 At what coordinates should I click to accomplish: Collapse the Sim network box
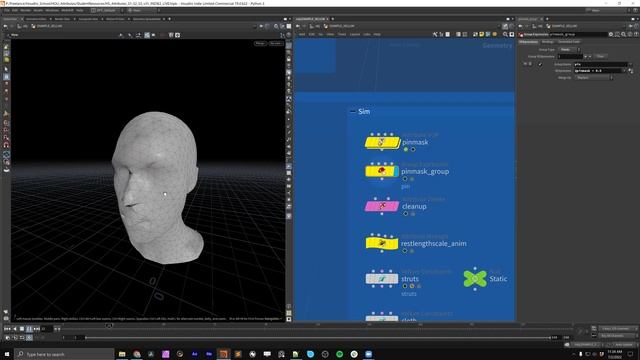click(x=353, y=111)
